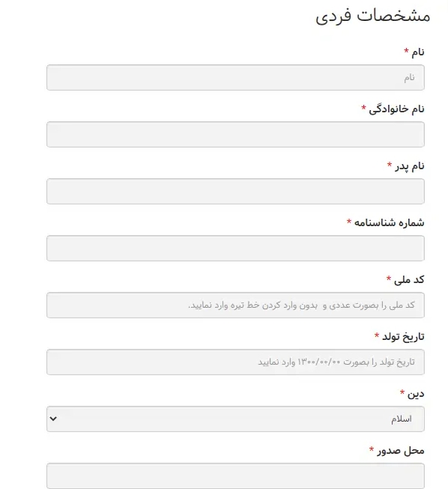Focus the نام خانوادگی text box
This screenshot has height=489, width=448.
coord(235,134)
